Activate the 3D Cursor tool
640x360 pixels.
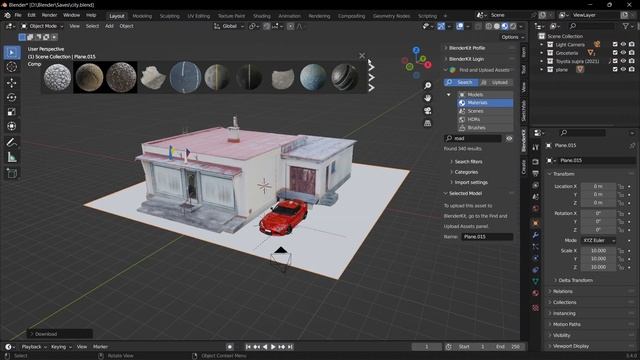pyautogui.click(x=12, y=67)
